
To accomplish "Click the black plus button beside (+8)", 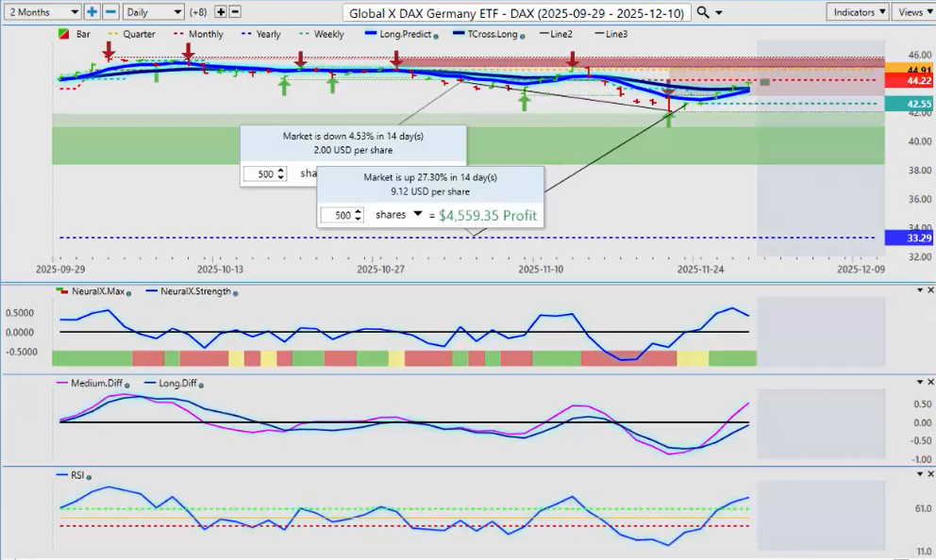I will point(221,12).
